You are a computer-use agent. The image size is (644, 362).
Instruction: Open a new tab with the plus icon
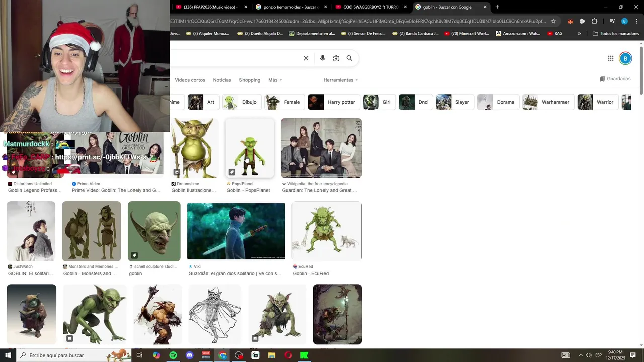497,7
